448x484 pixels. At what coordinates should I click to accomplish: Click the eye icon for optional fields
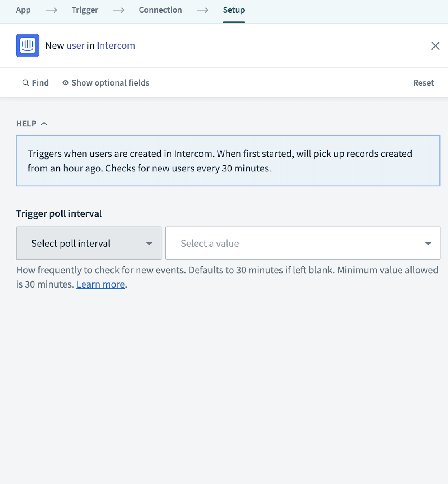click(65, 83)
